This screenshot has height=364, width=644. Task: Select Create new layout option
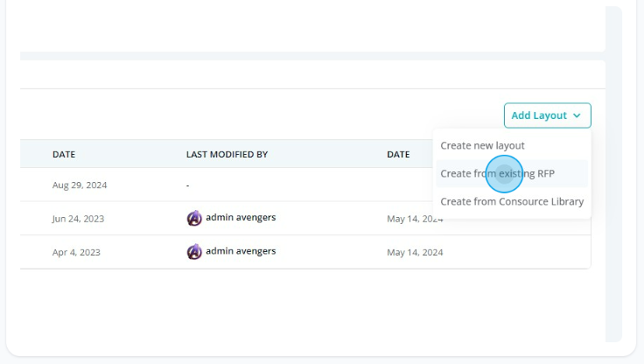click(x=482, y=145)
